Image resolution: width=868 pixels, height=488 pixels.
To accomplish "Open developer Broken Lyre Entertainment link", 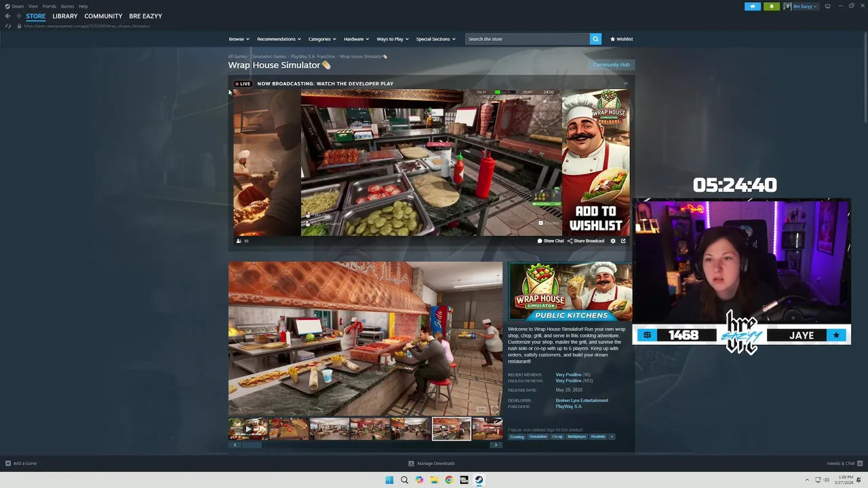I will (582, 401).
